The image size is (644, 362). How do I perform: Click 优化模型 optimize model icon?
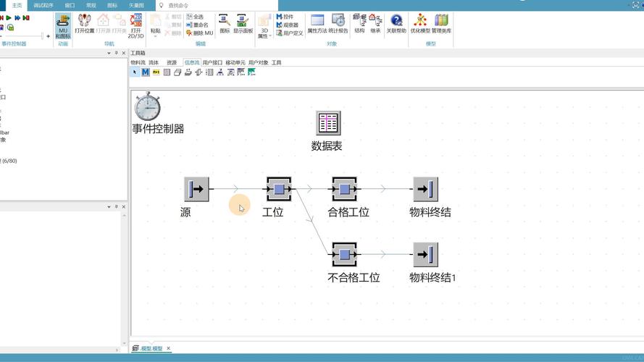(x=420, y=24)
